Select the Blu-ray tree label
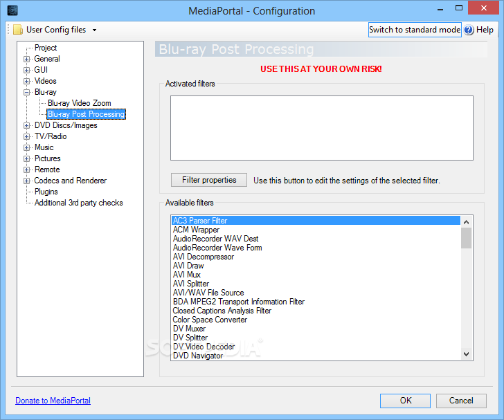The width and height of the screenshot is (504, 420). tap(46, 92)
